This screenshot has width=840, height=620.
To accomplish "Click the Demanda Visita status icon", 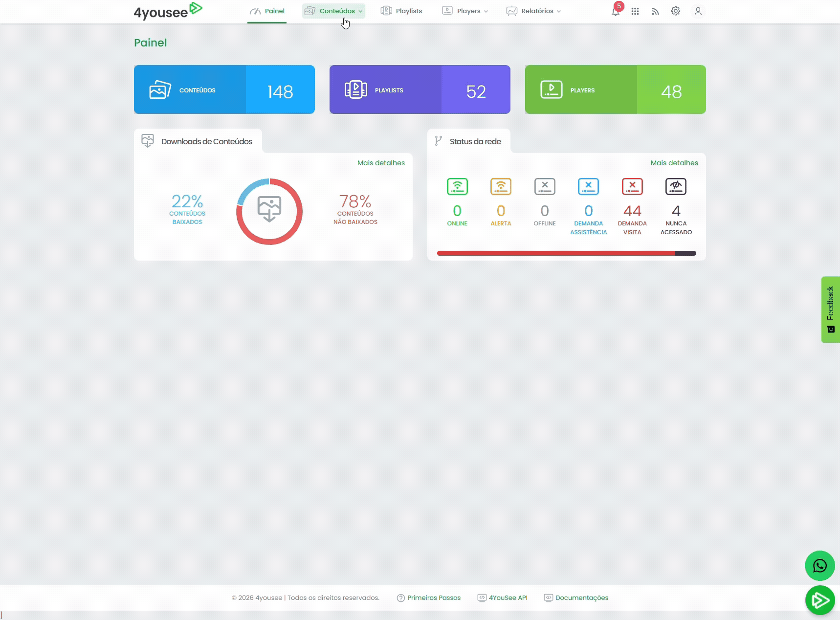I will click(x=632, y=186).
